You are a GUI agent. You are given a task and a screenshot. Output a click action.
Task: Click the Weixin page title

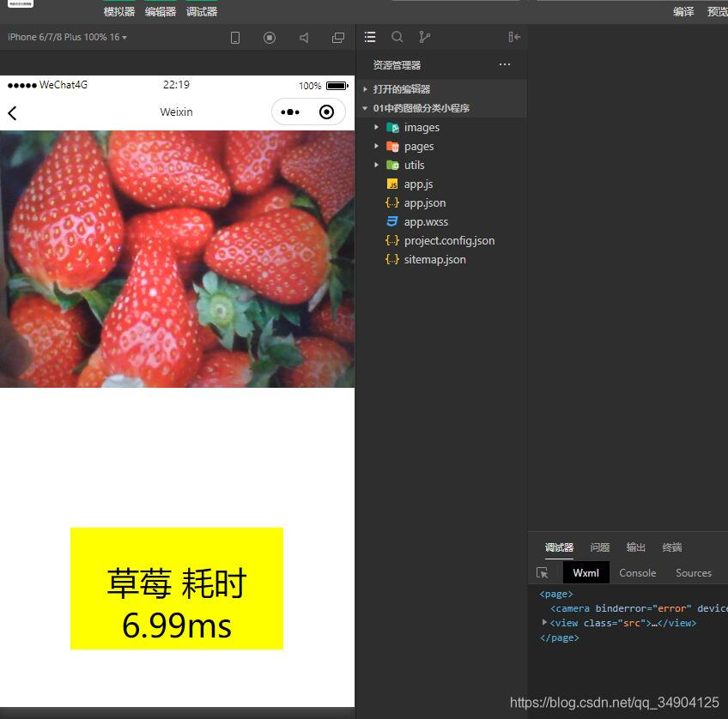point(177,112)
